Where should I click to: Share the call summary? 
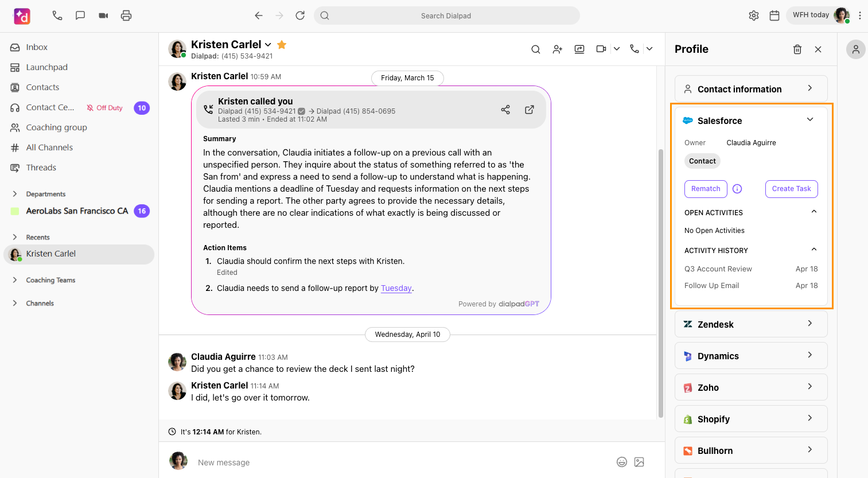pos(505,110)
